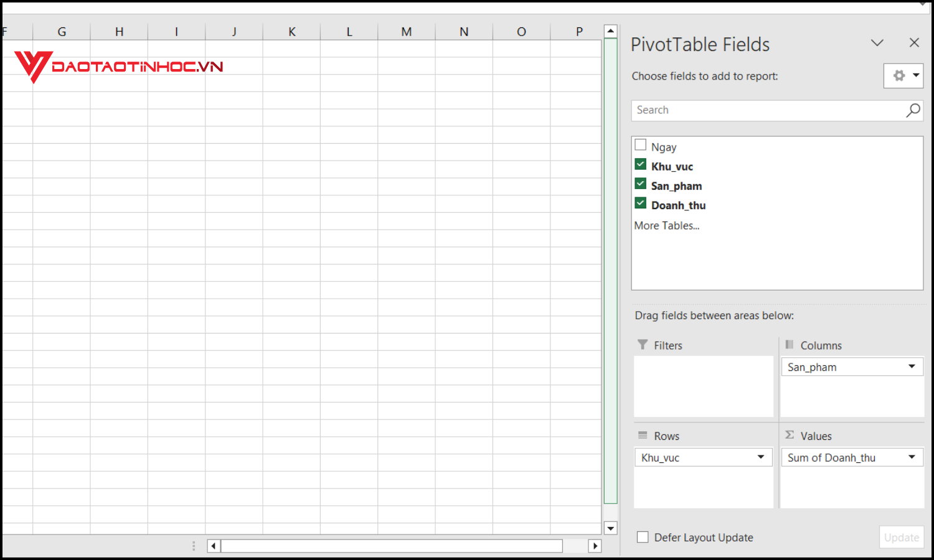Open the Khu_vuc dropdown in Rows

761,457
